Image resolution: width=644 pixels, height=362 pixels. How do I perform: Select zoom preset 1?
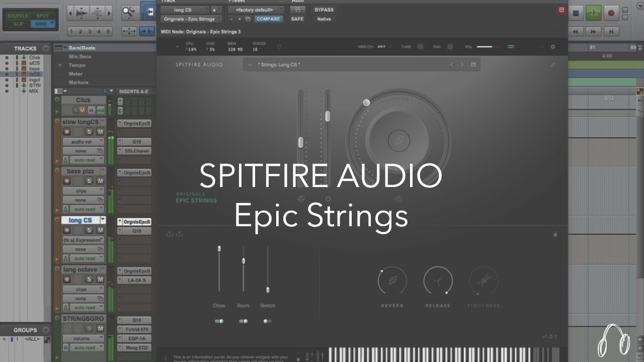[x=72, y=31]
